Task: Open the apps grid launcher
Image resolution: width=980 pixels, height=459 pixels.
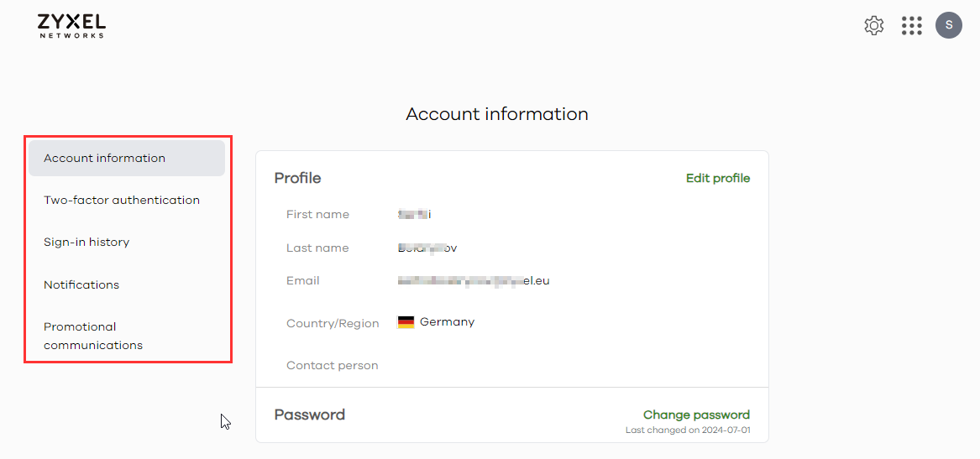Action: pyautogui.click(x=911, y=26)
